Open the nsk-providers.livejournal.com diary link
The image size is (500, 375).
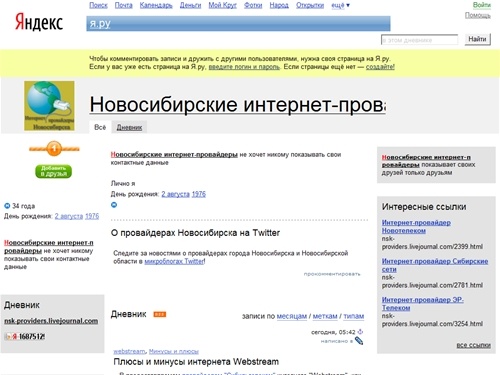51,321
